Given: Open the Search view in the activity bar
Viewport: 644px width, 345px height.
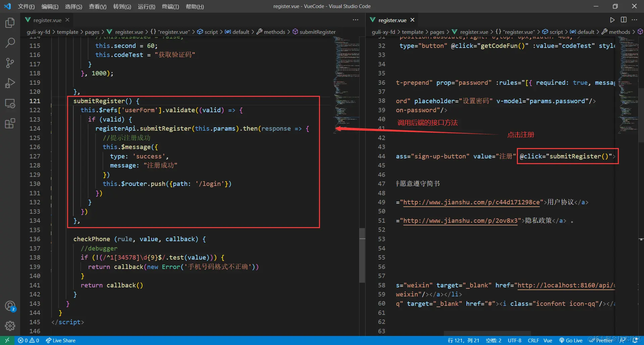Looking at the screenshot, I should click(10, 43).
